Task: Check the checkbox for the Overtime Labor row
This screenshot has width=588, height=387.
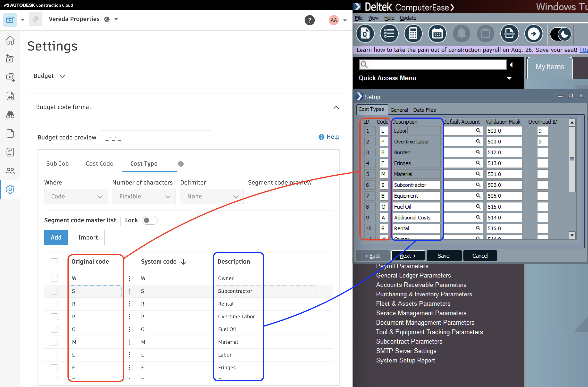Action: point(54,317)
